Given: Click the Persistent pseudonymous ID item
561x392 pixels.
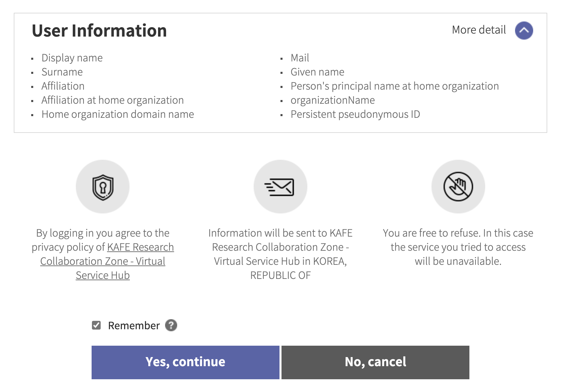Looking at the screenshot, I should click(x=355, y=114).
